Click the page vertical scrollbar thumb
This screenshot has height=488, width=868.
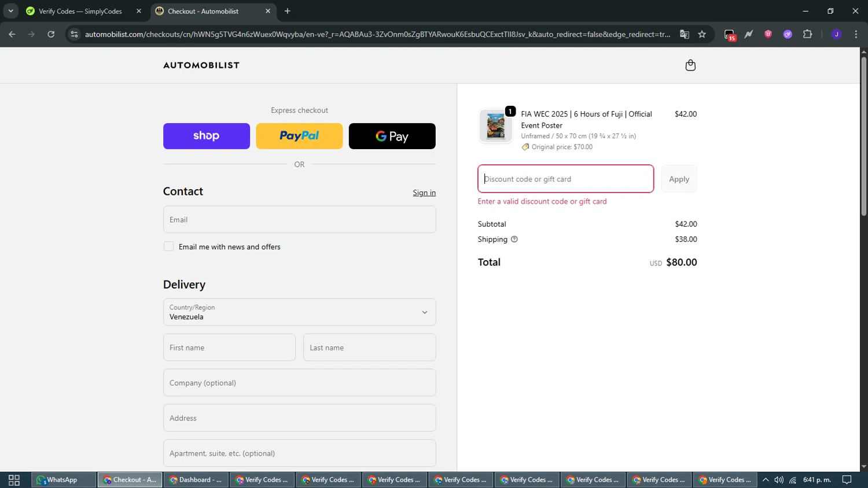click(x=863, y=136)
